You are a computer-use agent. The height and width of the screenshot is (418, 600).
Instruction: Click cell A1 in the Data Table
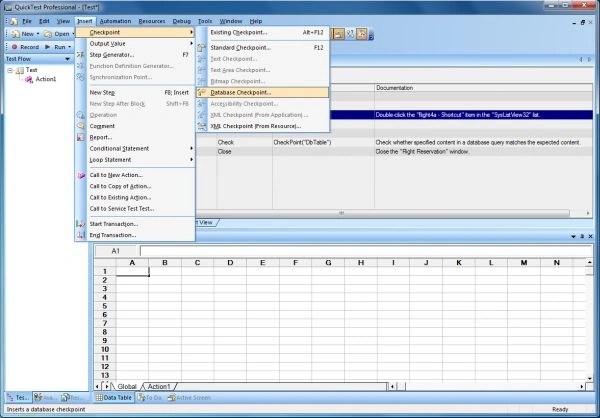(132, 271)
